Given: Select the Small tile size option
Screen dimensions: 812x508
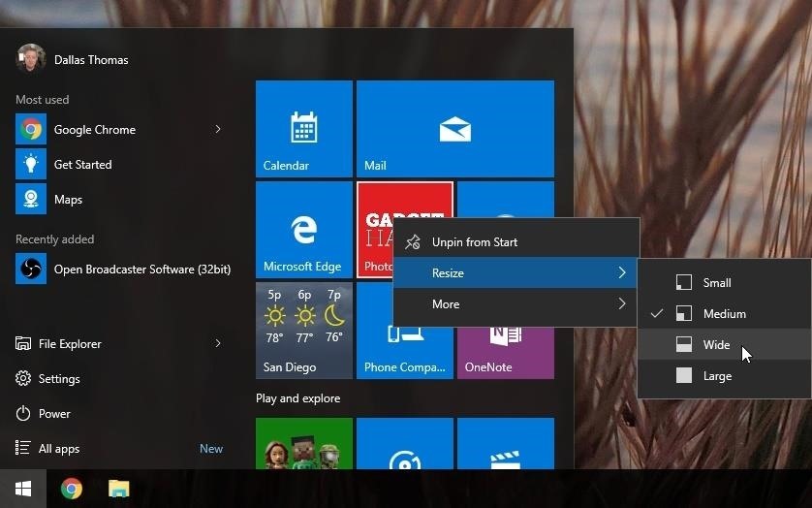Looking at the screenshot, I should (x=724, y=282).
